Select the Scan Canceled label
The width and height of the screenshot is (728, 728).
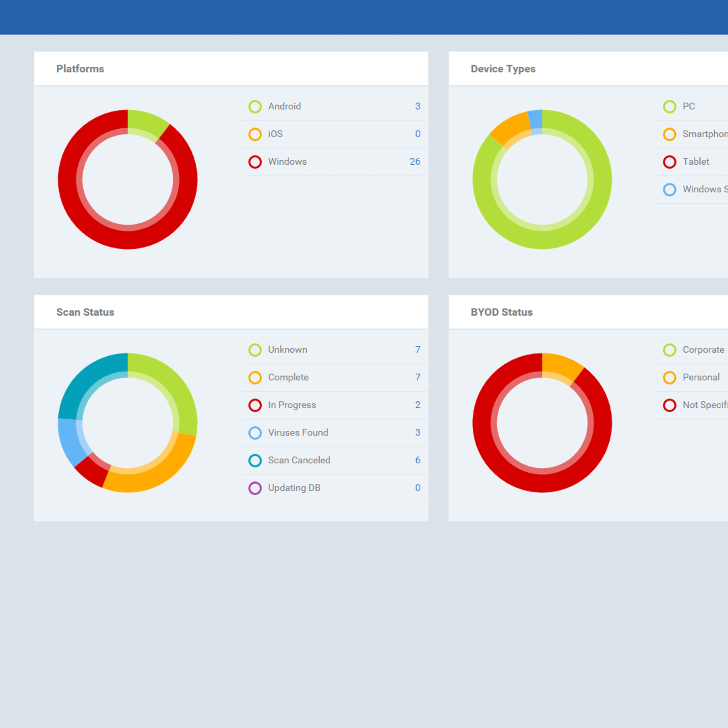(x=299, y=460)
